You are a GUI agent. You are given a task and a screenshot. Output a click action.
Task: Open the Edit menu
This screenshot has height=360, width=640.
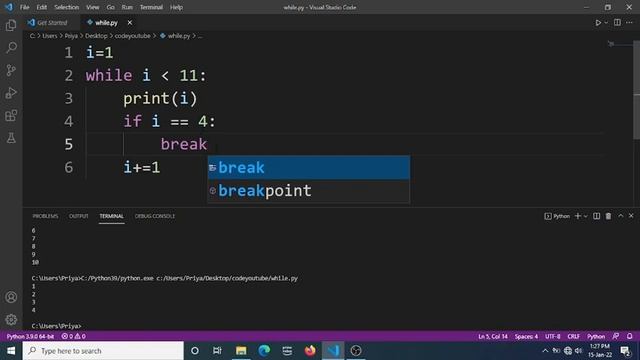coord(42,7)
